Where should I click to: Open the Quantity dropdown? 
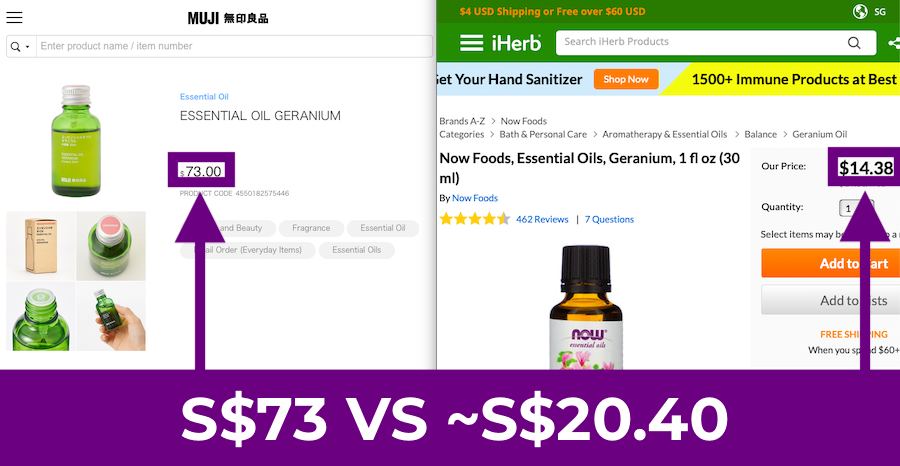856,207
